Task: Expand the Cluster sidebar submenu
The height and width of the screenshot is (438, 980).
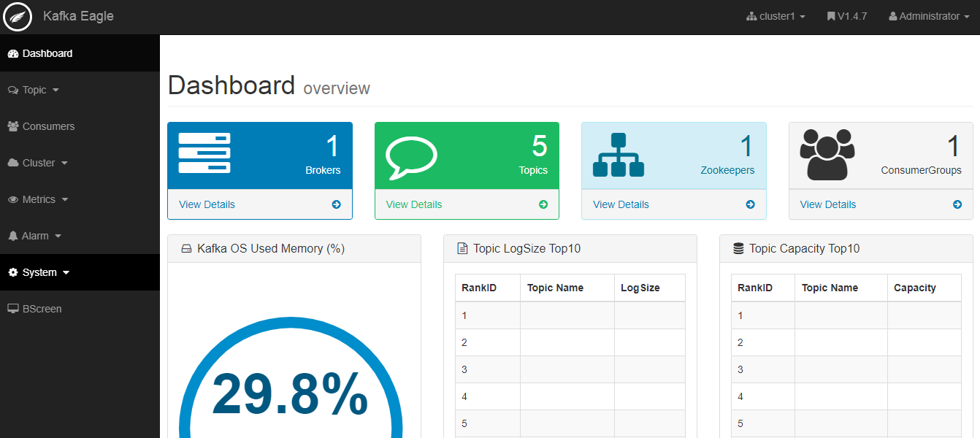Action: click(x=39, y=163)
